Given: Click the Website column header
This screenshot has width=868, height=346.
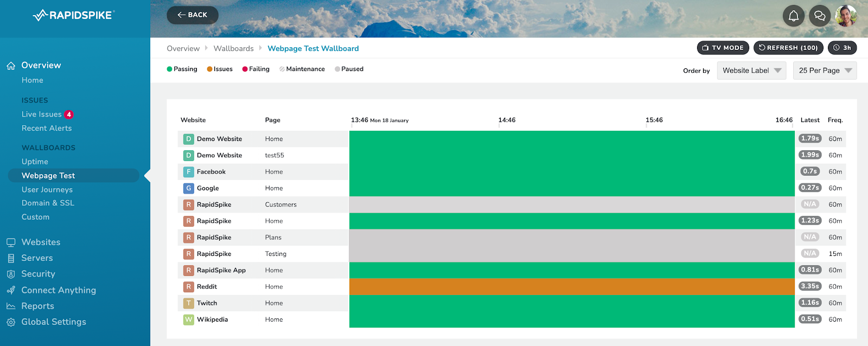Looking at the screenshot, I should (x=193, y=120).
